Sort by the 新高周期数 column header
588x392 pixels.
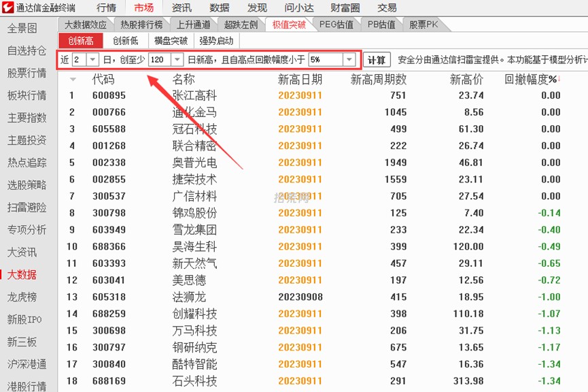point(379,79)
